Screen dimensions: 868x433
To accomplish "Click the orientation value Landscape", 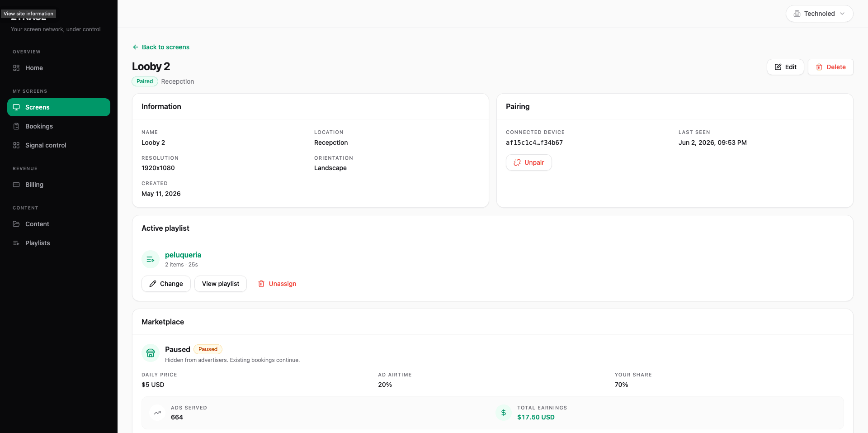I will click(330, 168).
